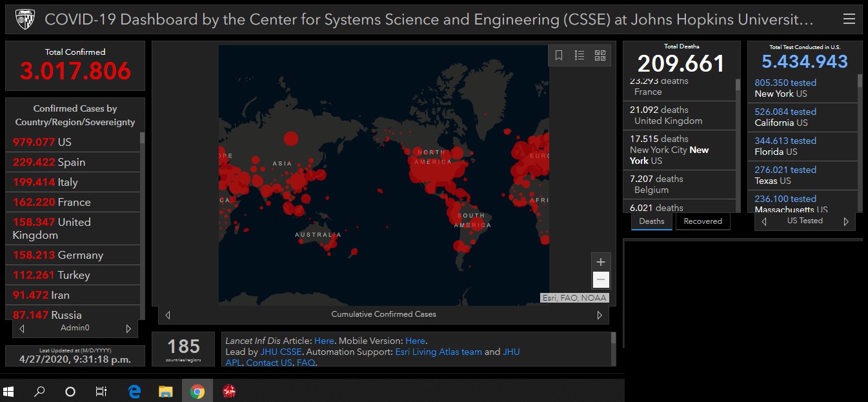Open the Esri Living Atlas team link

[x=438, y=352]
